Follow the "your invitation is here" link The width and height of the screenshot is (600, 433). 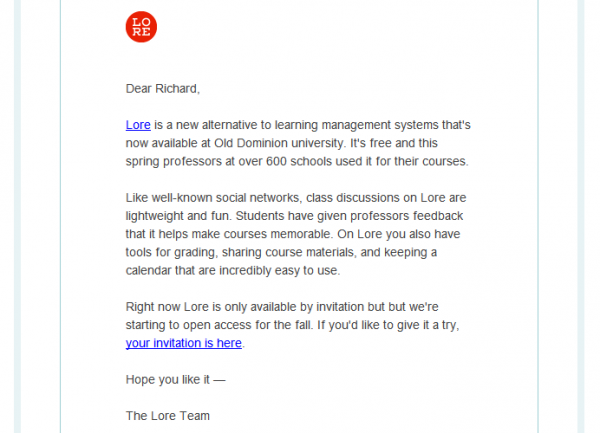[x=184, y=343]
